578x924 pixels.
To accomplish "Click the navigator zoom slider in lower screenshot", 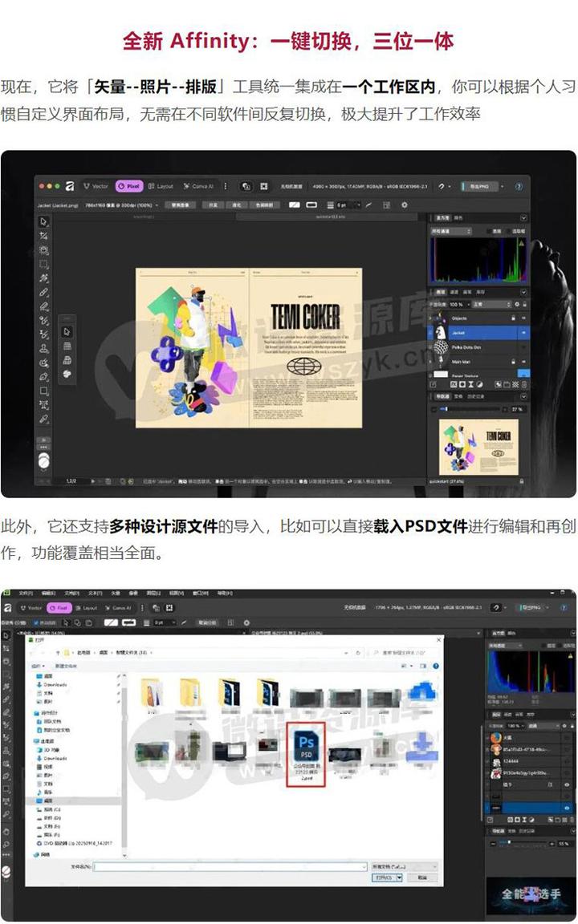I will point(522,844).
